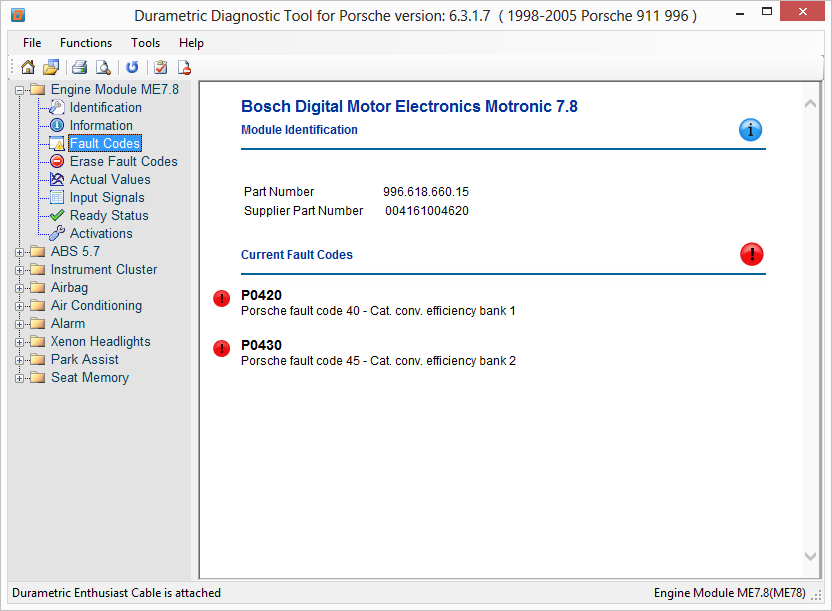Image resolution: width=832 pixels, height=611 pixels.
Task: Select the Seat Memory module label
Action: [x=90, y=378]
